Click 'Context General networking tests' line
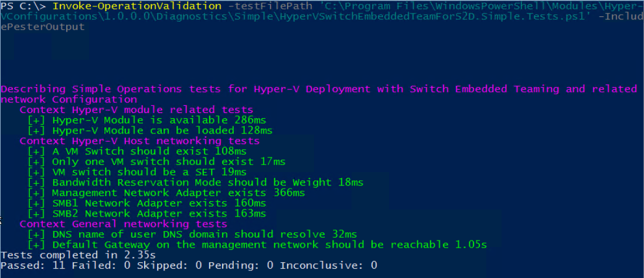644x278 pixels. tap(123, 224)
